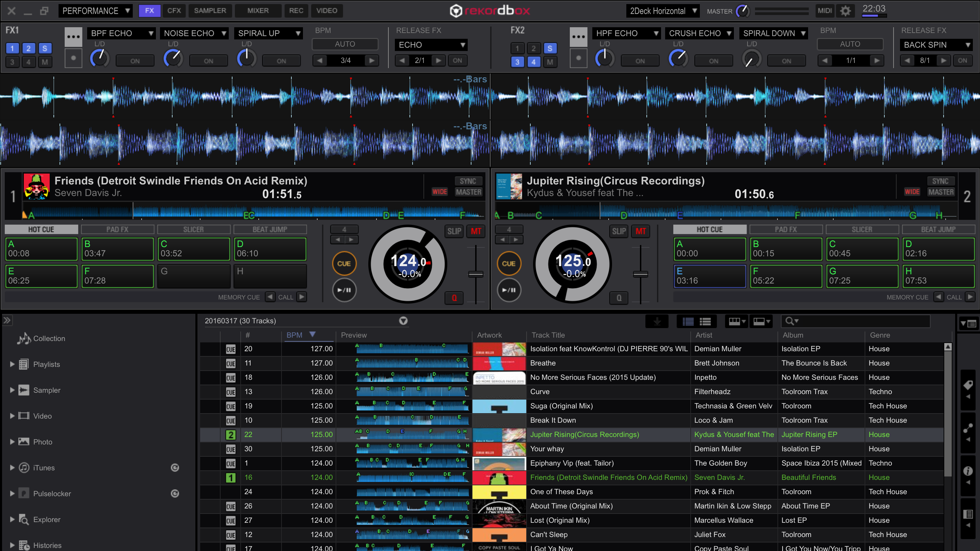980x551 pixels.
Task: Open the related tracks icon on right edge
Action: [968, 428]
